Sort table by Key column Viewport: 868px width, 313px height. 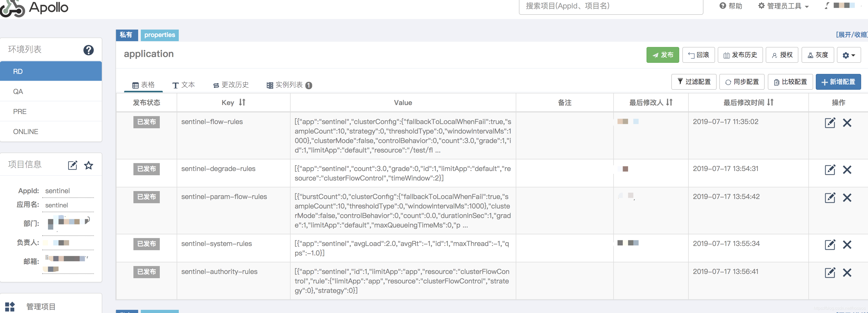point(242,102)
